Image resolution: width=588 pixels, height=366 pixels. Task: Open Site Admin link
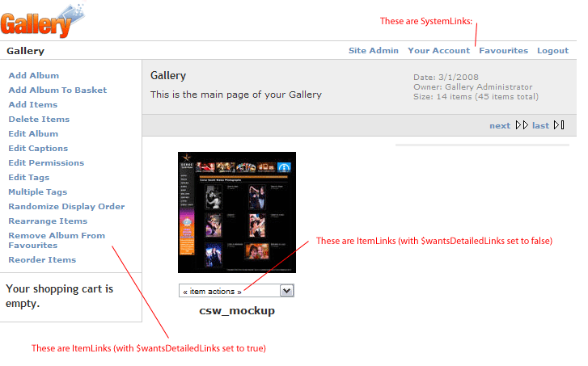pyautogui.click(x=373, y=50)
